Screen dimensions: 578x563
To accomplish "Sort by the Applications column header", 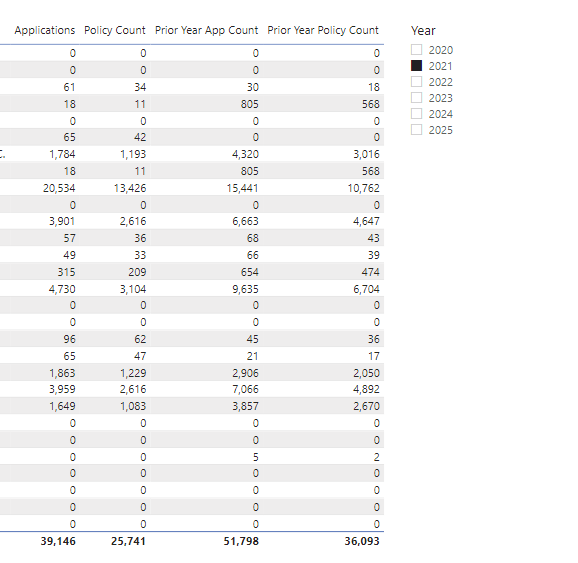I will coord(45,30).
